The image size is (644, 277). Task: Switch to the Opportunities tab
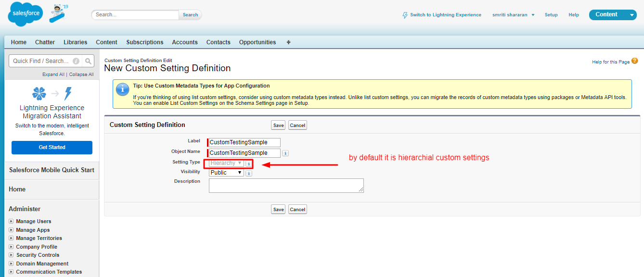(257, 42)
